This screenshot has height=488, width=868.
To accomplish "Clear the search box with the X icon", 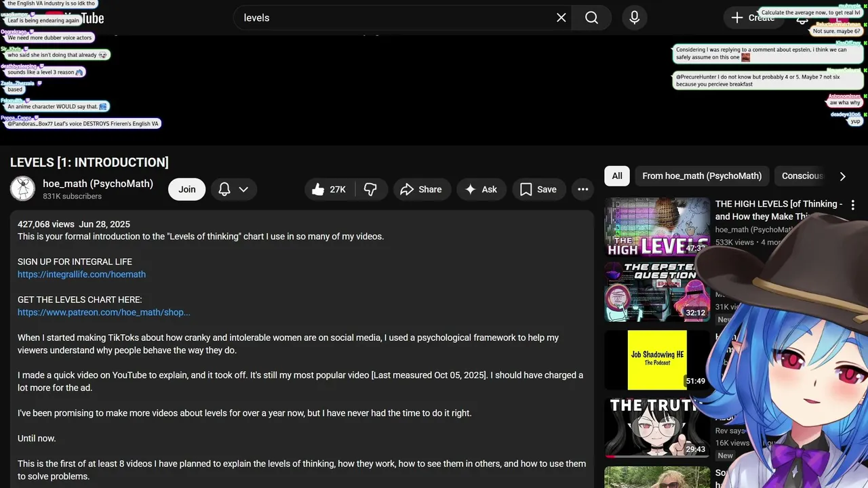I will 561,18.
